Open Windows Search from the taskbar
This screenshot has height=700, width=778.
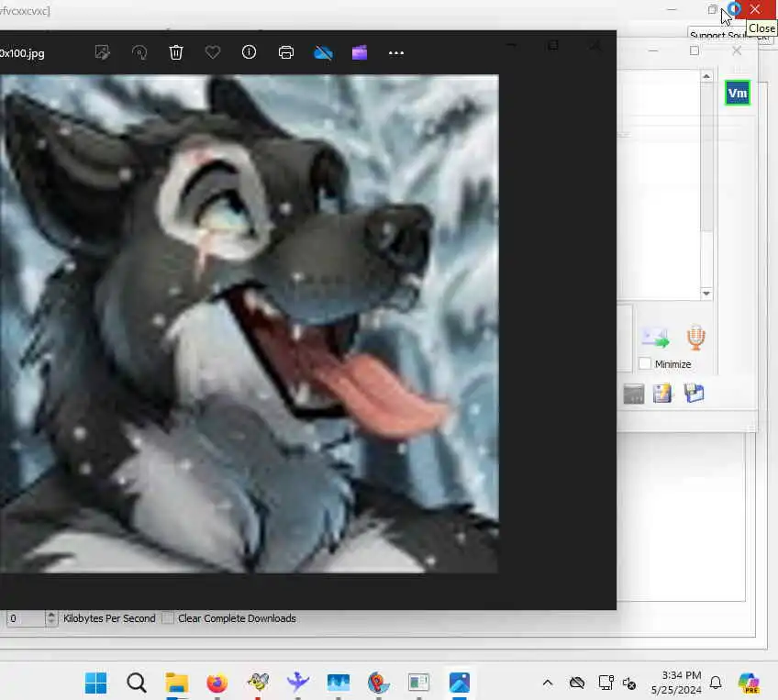click(x=137, y=683)
